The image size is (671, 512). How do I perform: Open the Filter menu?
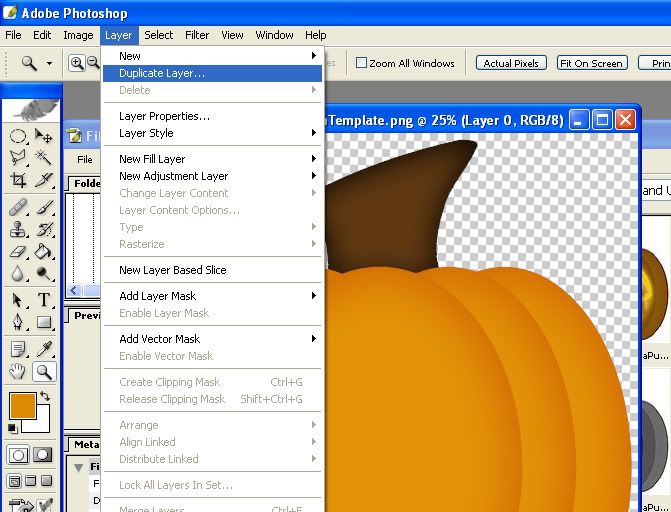[x=197, y=35]
